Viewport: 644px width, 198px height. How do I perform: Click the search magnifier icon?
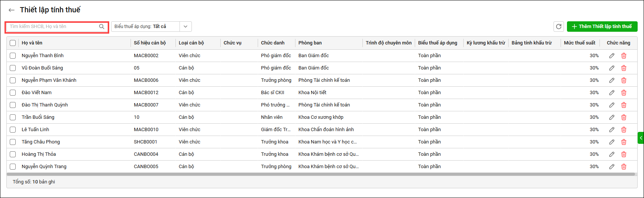101,27
